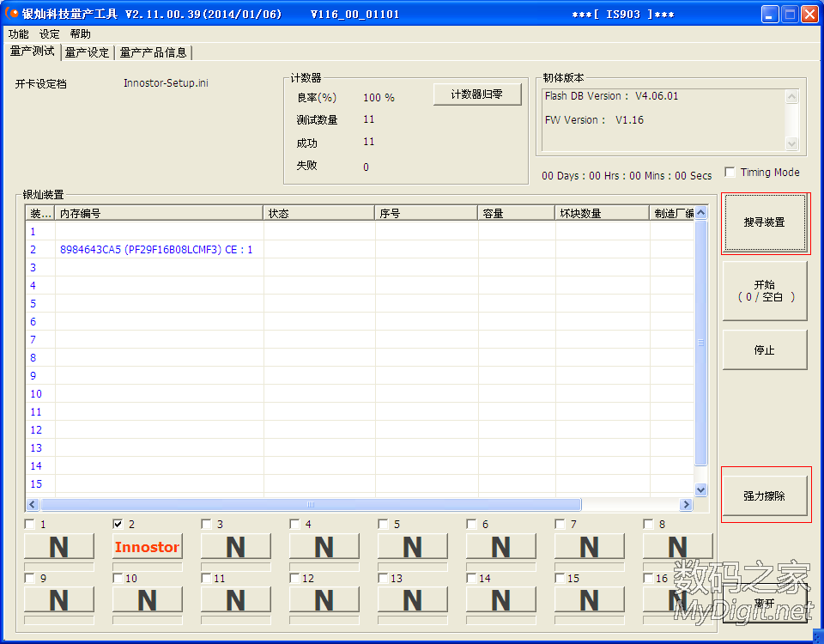This screenshot has width=824, height=644.
Task: Open the 设定 menu
Action: [50, 34]
